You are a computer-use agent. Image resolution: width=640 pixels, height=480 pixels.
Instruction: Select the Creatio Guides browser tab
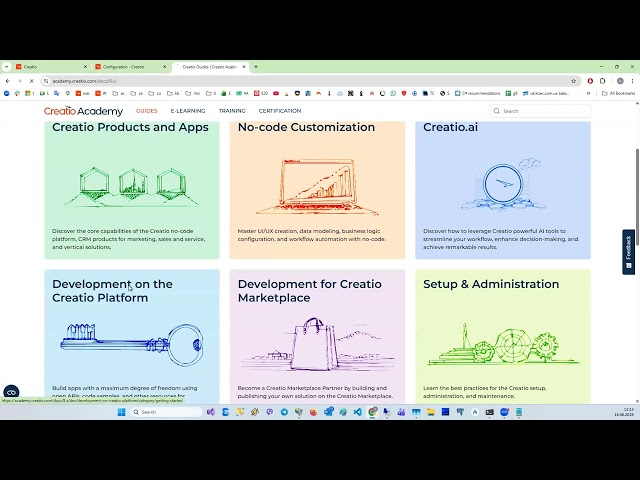click(x=209, y=67)
